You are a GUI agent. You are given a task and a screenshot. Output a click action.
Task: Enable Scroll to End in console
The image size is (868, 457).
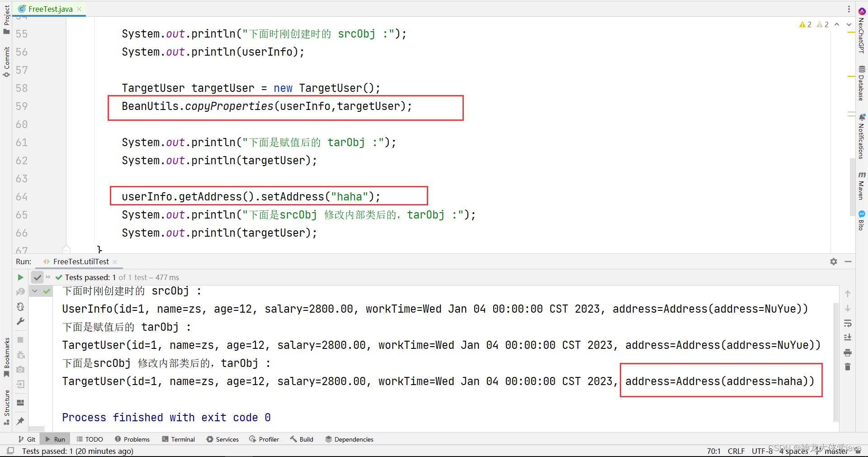click(848, 337)
